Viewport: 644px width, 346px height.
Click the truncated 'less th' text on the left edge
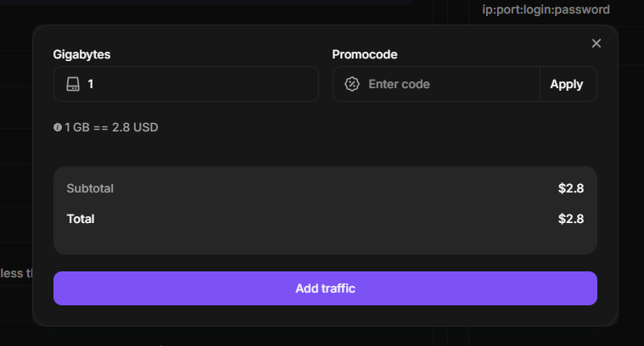[x=15, y=273]
